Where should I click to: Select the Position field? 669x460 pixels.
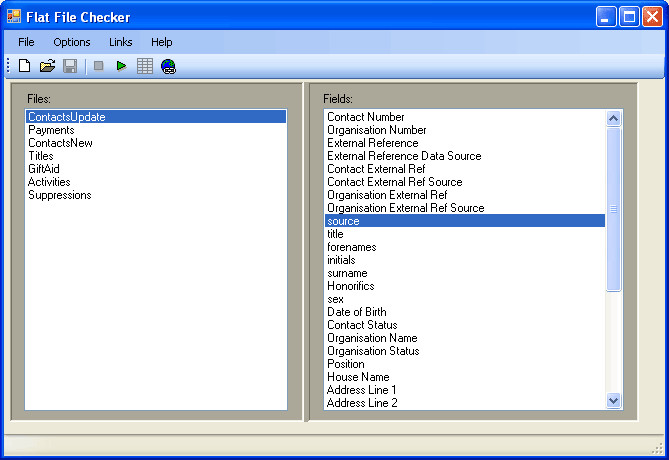tap(465, 364)
